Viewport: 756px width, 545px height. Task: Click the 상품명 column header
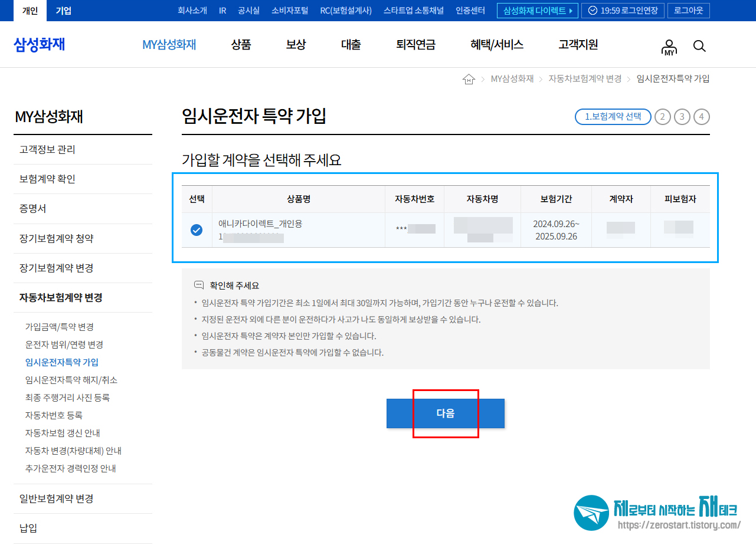299,199
